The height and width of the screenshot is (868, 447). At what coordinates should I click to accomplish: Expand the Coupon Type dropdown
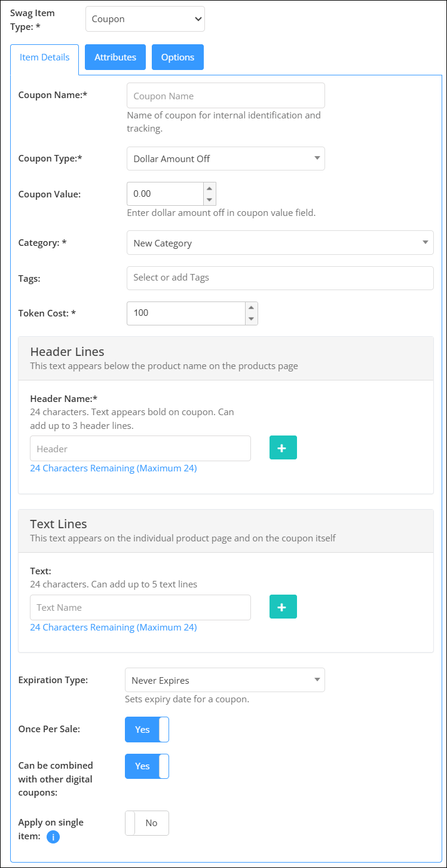(226, 159)
